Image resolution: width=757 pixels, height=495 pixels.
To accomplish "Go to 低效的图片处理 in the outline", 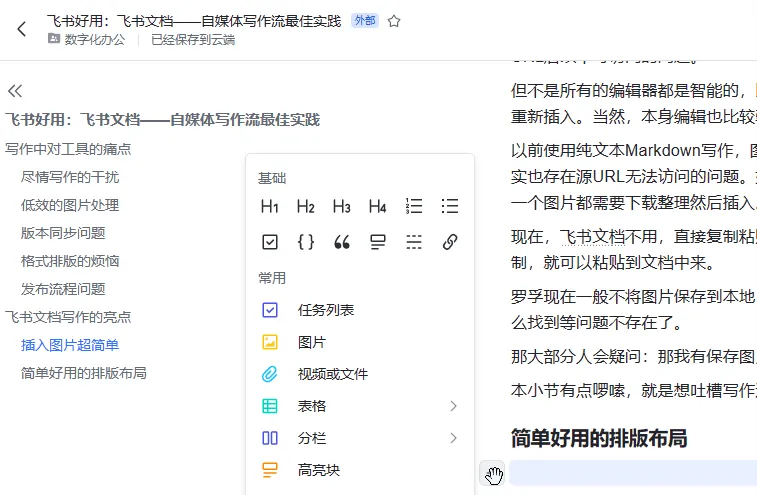I will tap(70, 205).
